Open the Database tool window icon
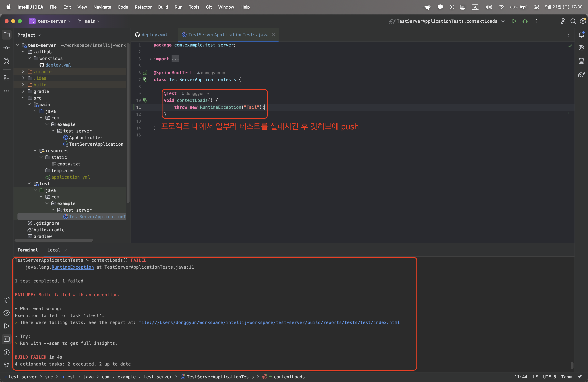 (x=581, y=61)
